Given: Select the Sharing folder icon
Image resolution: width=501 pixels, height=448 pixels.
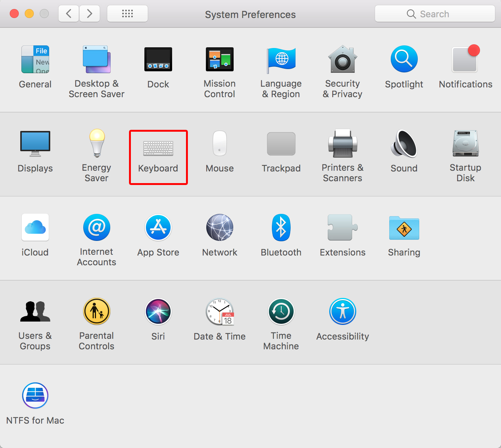Looking at the screenshot, I should (404, 228).
